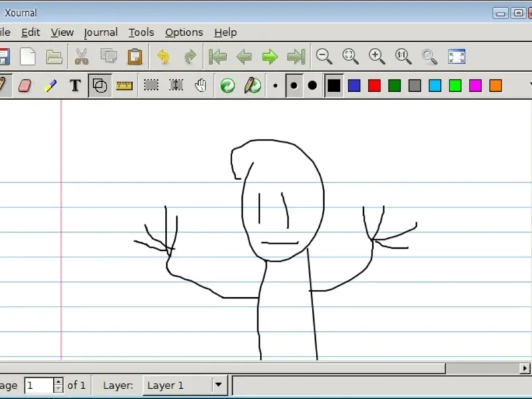The width and height of the screenshot is (532, 399).
Task: Click the Cut scissors icon
Action: click(81, 57)
